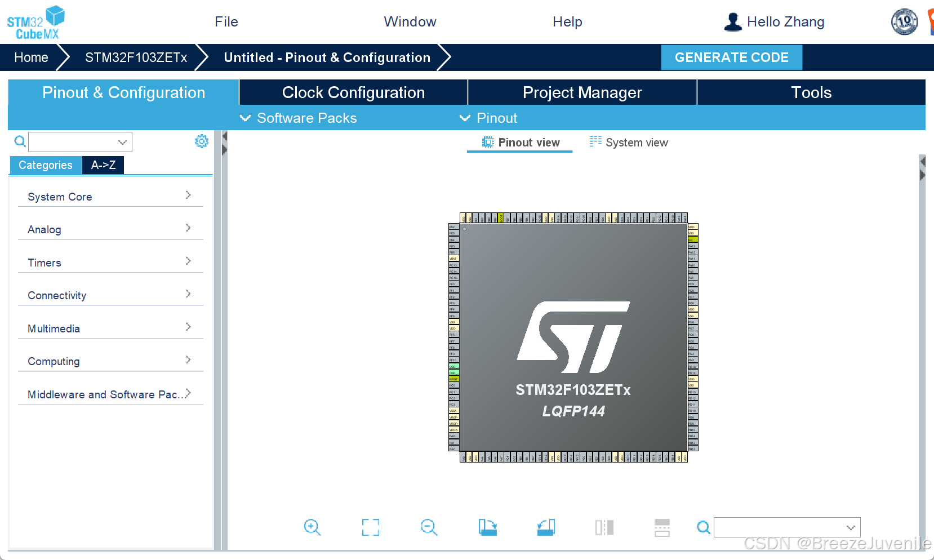The width and height of the screenshot is (934, 560).
Task: Open the category search dropdown
Action: (122, 142)
